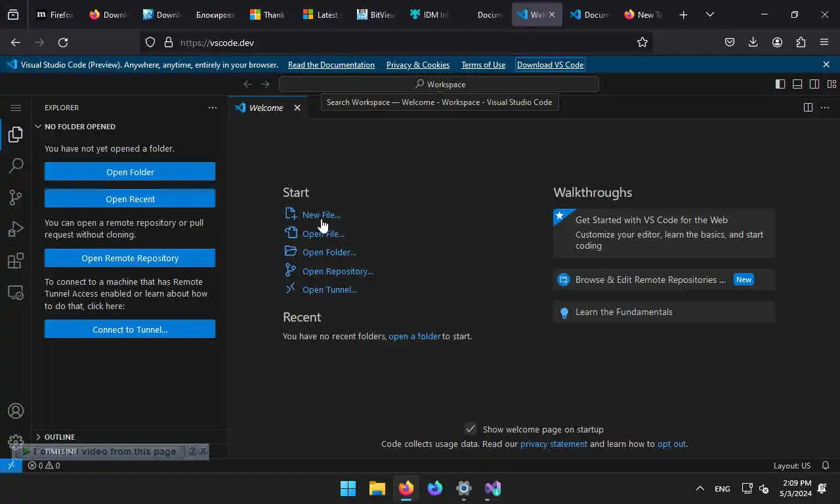
Task: Open Visual Studio from taskbar
Action: pyautogui.click(x=493, y=488)
